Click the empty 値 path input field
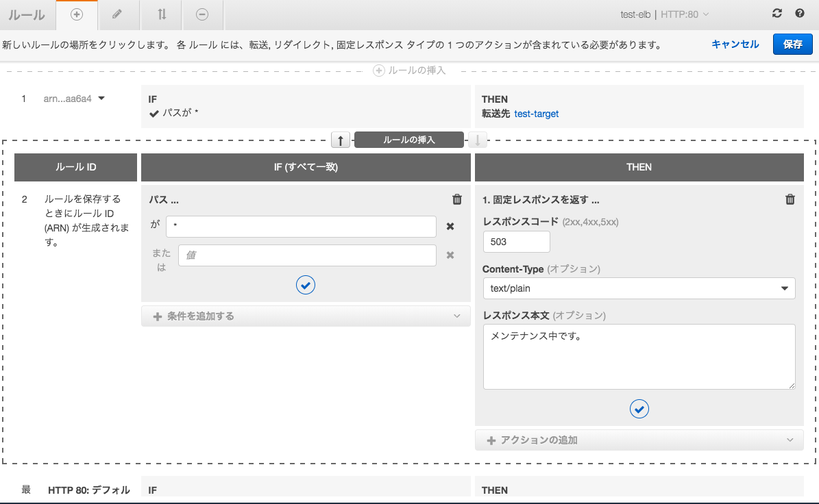The width and height of the screenshot is (819, 504). click(307, 255)
